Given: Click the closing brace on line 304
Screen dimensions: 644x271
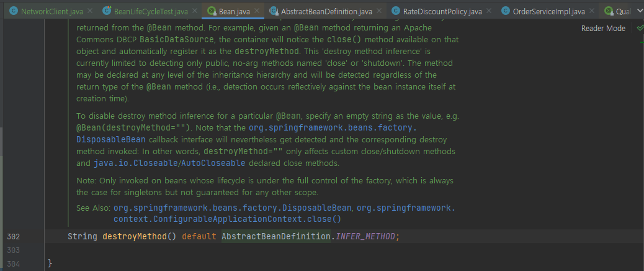Looking at the screenshot, I should [x=50, y=263].
